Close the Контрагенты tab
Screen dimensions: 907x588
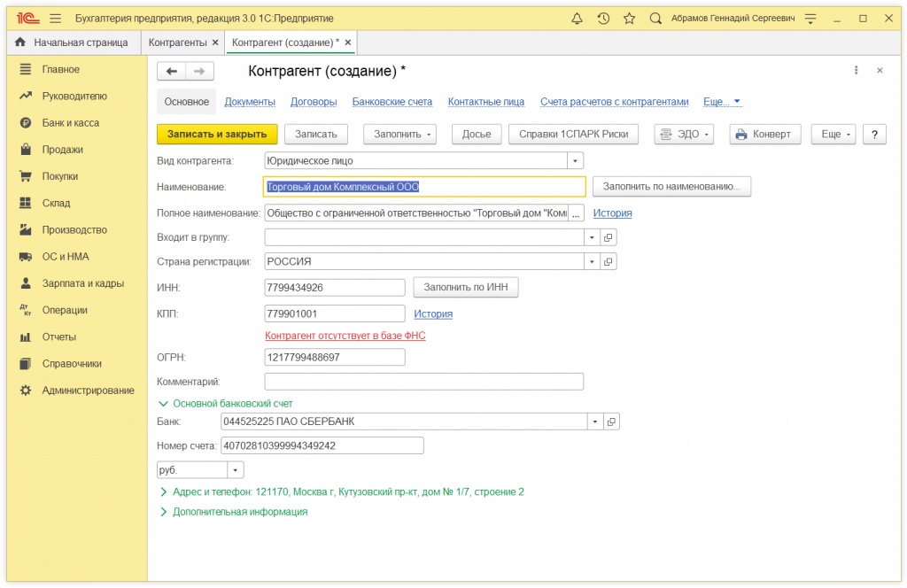[x=215, y=43]
